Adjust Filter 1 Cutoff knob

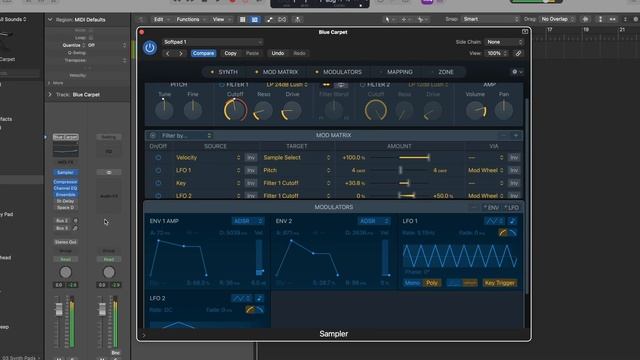click(x=235, y=110)
